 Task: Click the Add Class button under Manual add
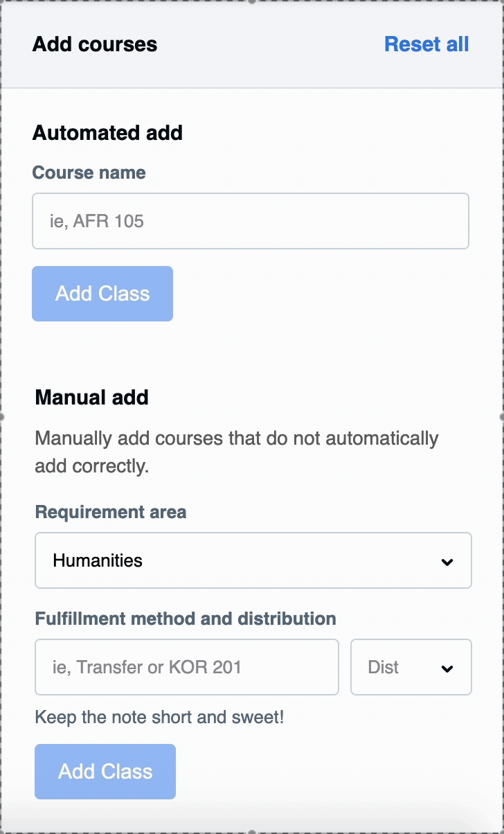(105, 771)
